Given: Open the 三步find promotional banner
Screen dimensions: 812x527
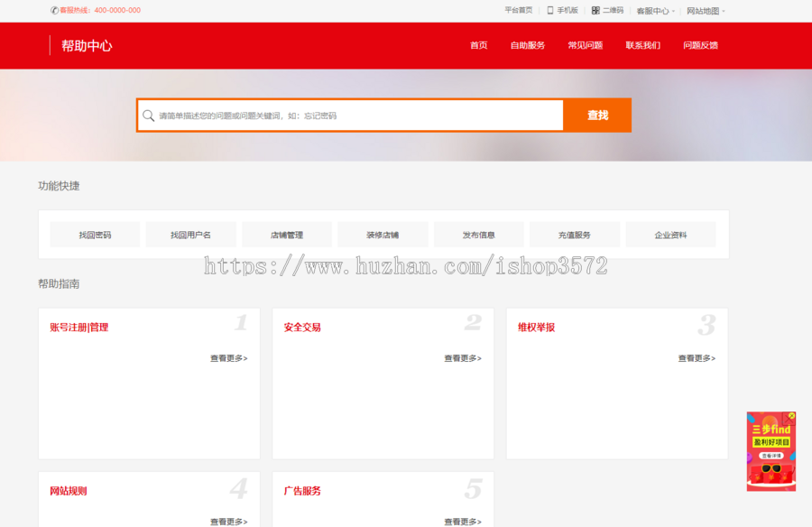Looking at the screenshot, I should click(770, 452).
